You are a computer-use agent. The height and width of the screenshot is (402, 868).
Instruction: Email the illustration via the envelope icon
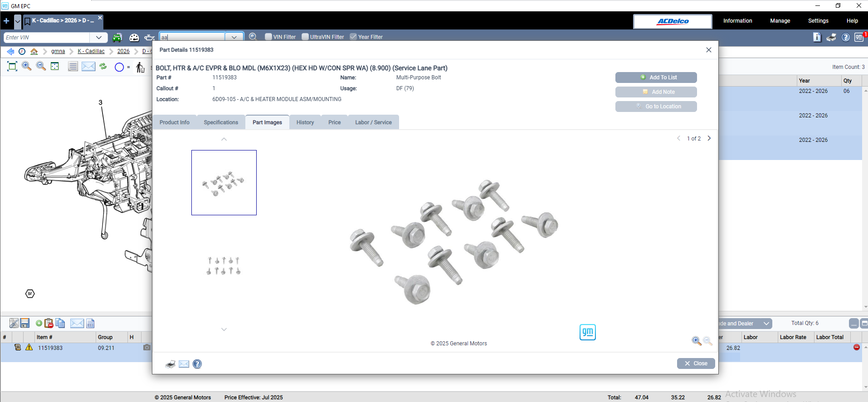tap(88, 67)
